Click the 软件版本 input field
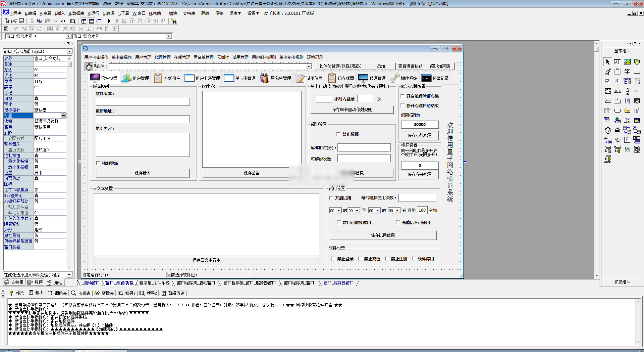Viewport: 644px width, 352px height. (x=143, y=102)
